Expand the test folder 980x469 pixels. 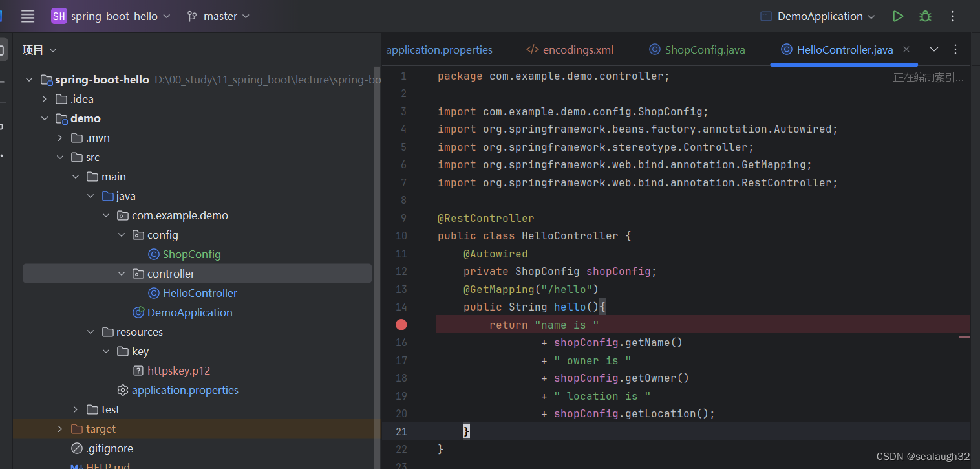click(x=75, y=409)
